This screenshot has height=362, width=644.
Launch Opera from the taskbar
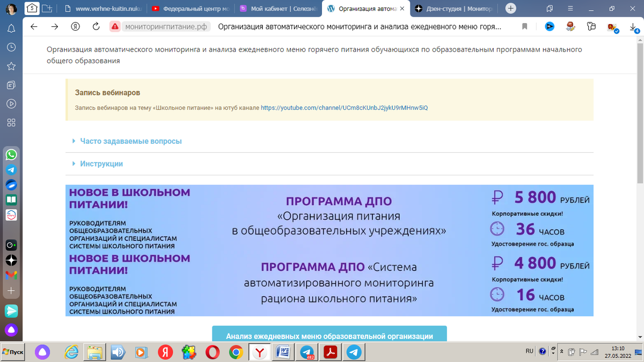[x=213, y=352]
